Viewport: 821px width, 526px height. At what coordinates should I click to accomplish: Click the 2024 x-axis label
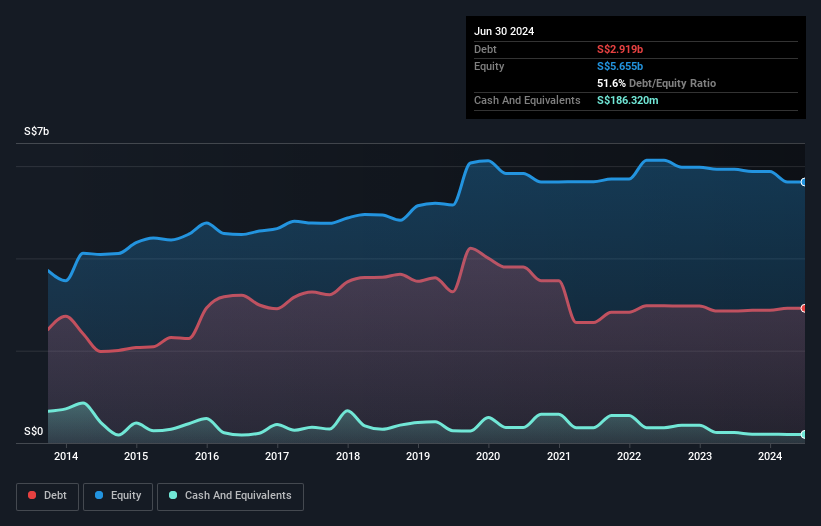(770, 456)
